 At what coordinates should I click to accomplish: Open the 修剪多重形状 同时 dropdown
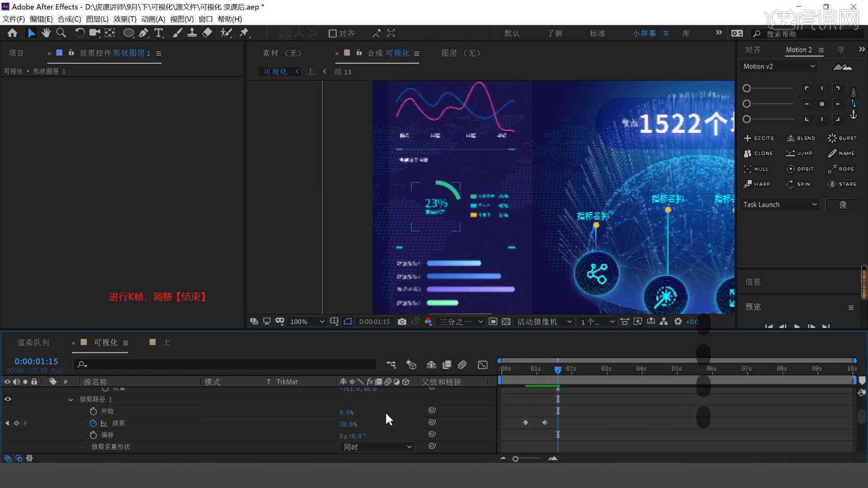coord(377,447)
